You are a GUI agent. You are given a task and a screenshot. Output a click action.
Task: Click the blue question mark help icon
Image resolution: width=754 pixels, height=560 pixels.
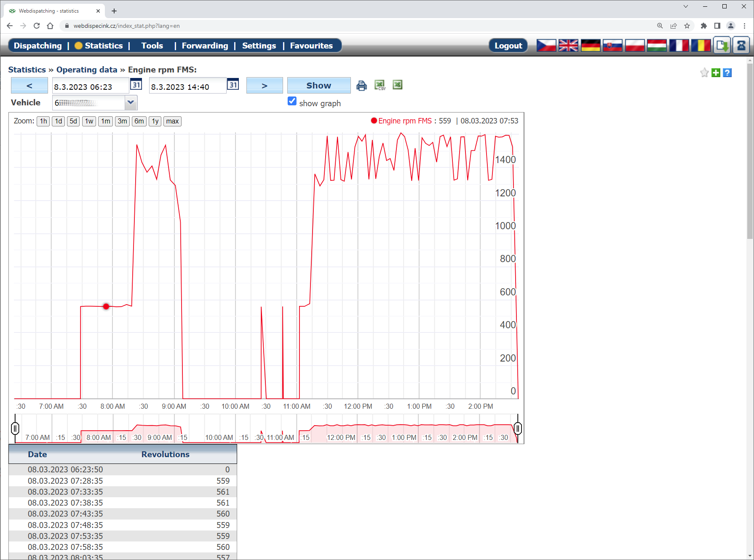pyautogui.click(x=727, y=73)
